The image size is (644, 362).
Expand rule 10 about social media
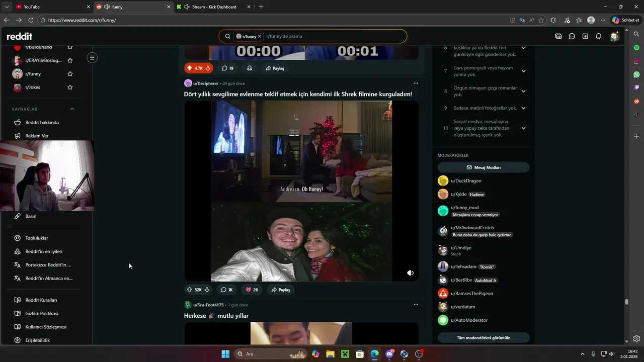coord(523,128)
